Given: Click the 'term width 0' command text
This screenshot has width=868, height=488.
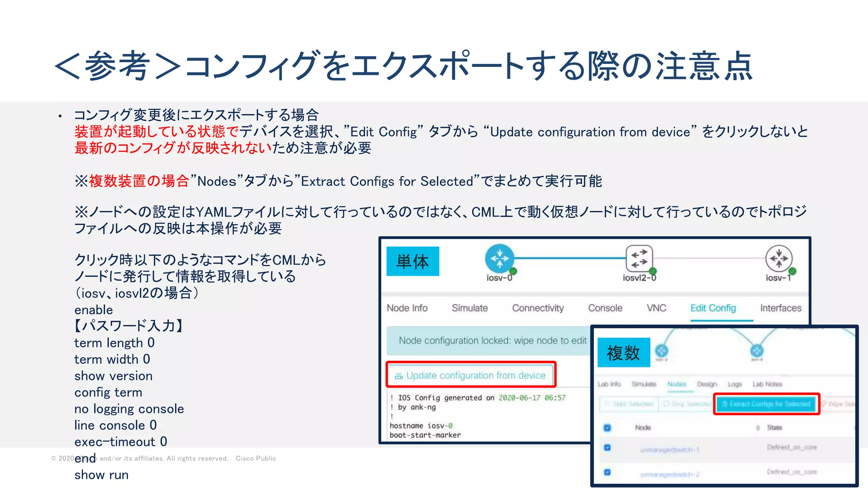Looking at the screenshot, I should point(112,359).
